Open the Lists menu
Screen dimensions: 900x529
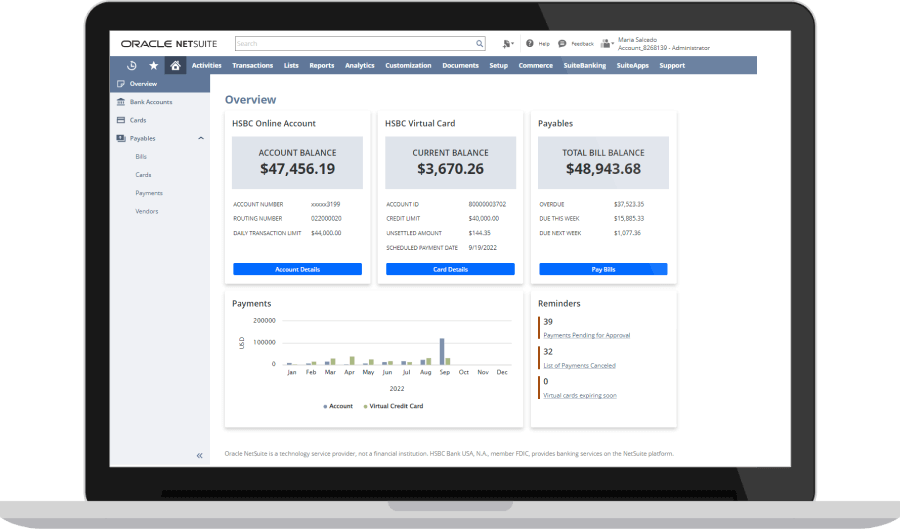tap(291, 65)
